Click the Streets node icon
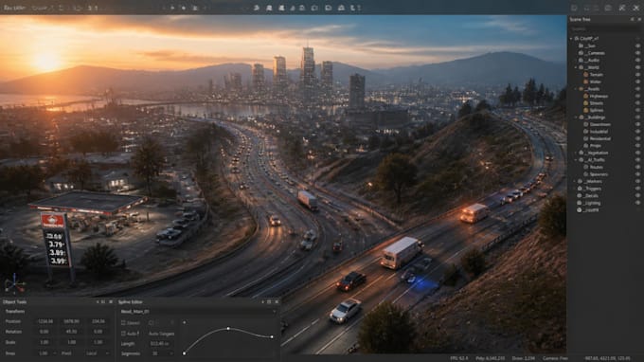 click(586, 103)
